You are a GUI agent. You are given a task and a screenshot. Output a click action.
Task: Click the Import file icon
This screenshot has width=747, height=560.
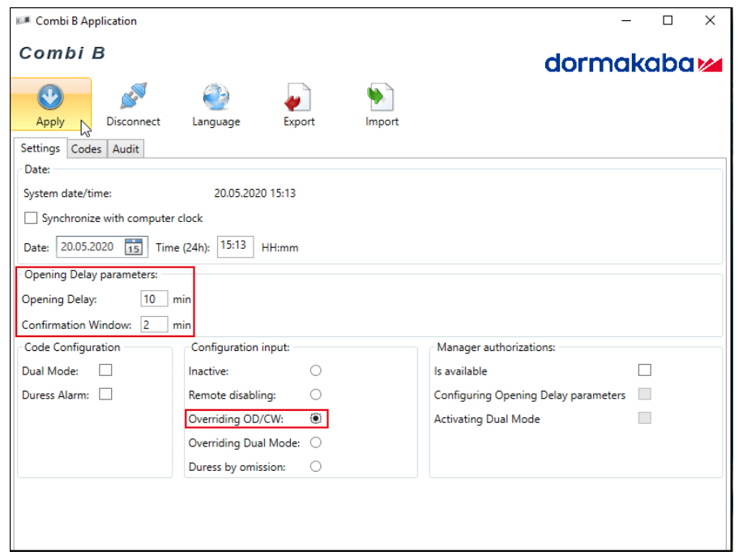click(382, 98)
